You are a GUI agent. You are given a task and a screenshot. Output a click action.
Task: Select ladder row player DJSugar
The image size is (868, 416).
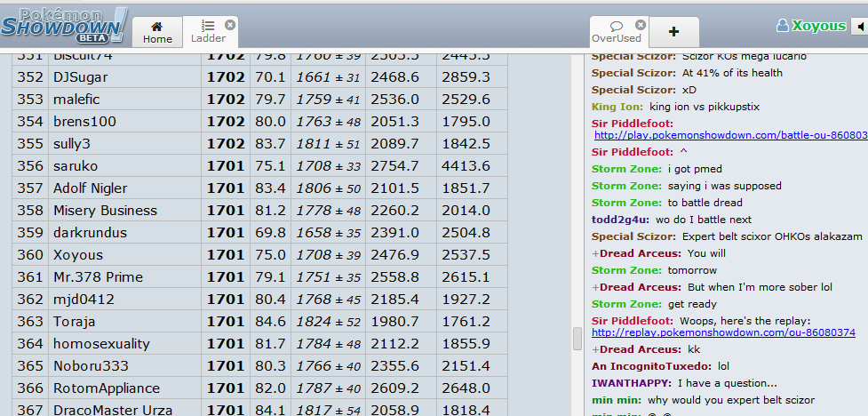(x=80, y=77)
